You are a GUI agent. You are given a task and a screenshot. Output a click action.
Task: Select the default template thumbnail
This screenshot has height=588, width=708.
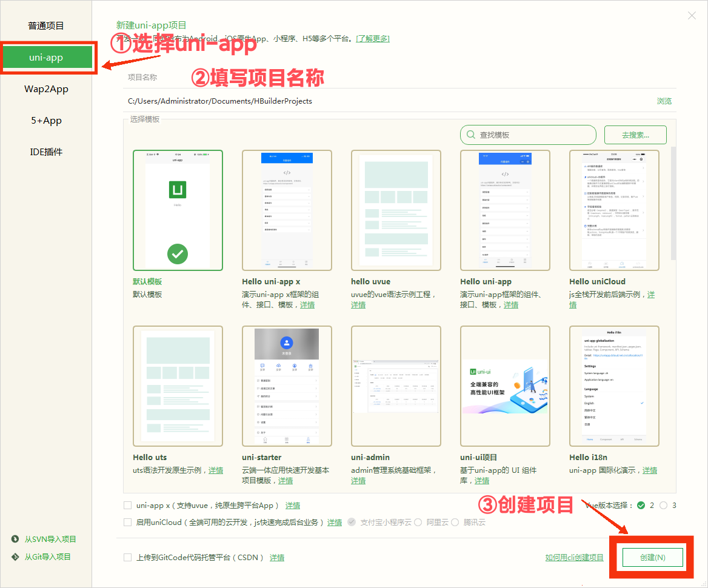(x=178, y=210)
